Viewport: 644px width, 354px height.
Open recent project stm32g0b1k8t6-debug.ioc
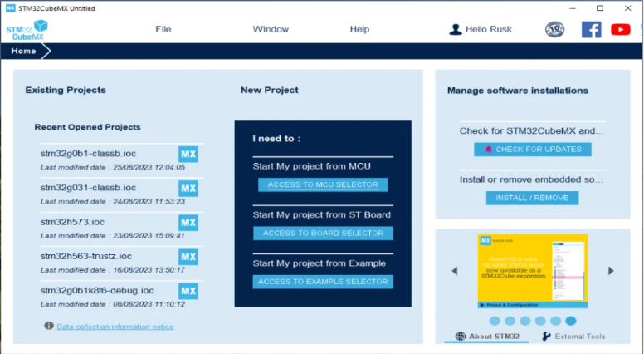click(x=97, y=290)
